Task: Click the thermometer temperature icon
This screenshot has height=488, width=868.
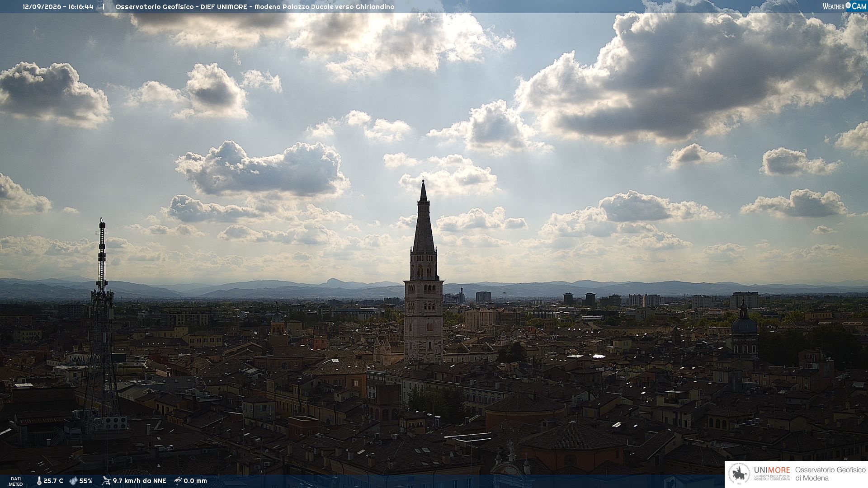Action: pyautogui.click(x=39, y=481)
